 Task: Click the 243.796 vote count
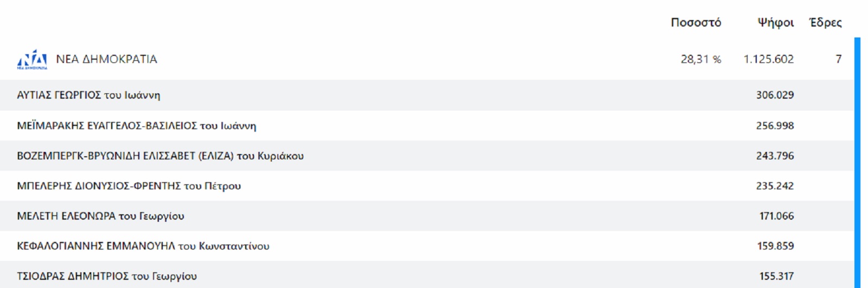click(775, 156)
